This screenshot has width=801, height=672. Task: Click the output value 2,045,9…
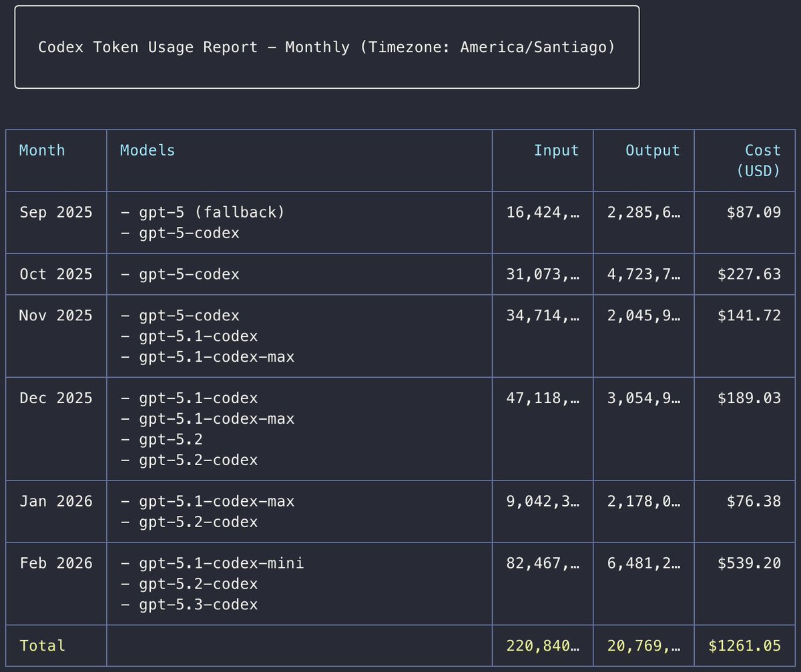[644, 316]
